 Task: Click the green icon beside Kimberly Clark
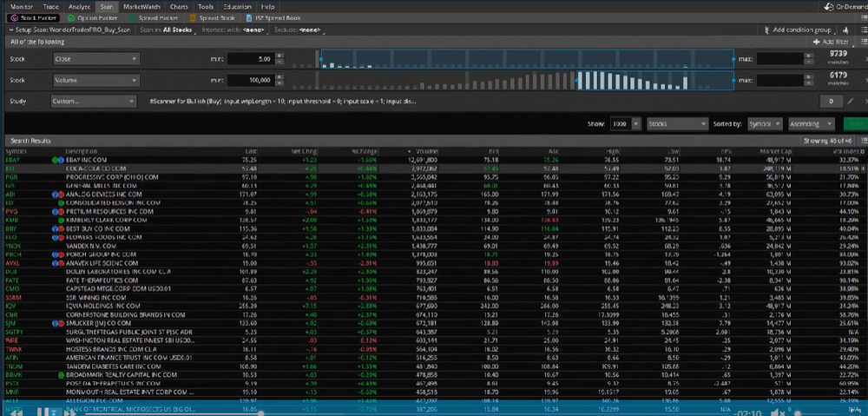[x=61, y=220]
